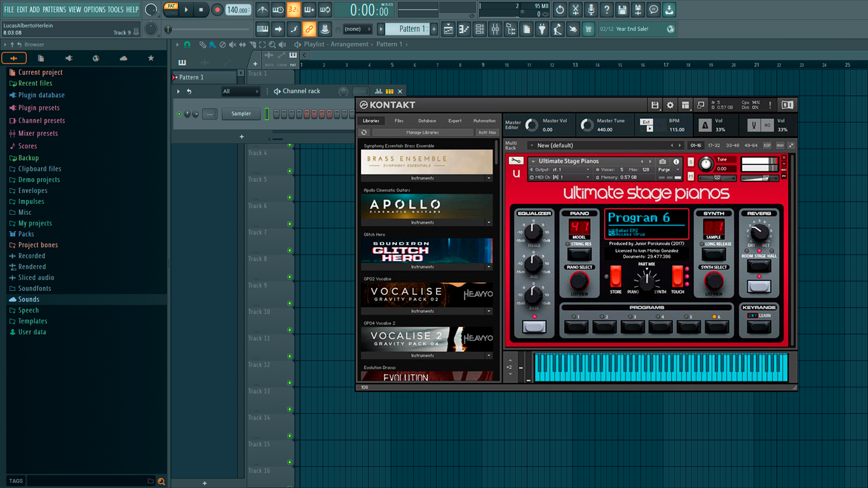The image size is (868, 488).
Task: Switch to Kontakt Automation tab
Action: click(x=484, y=121)
